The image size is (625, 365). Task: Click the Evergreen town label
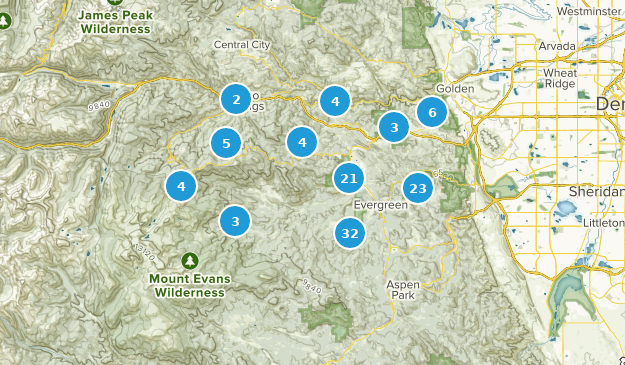click(381, 205)
